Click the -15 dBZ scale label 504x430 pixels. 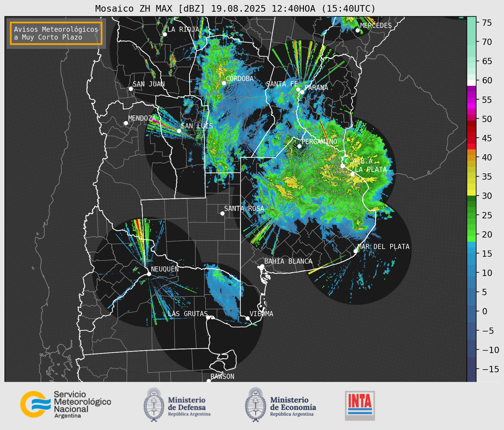point(491,369)
